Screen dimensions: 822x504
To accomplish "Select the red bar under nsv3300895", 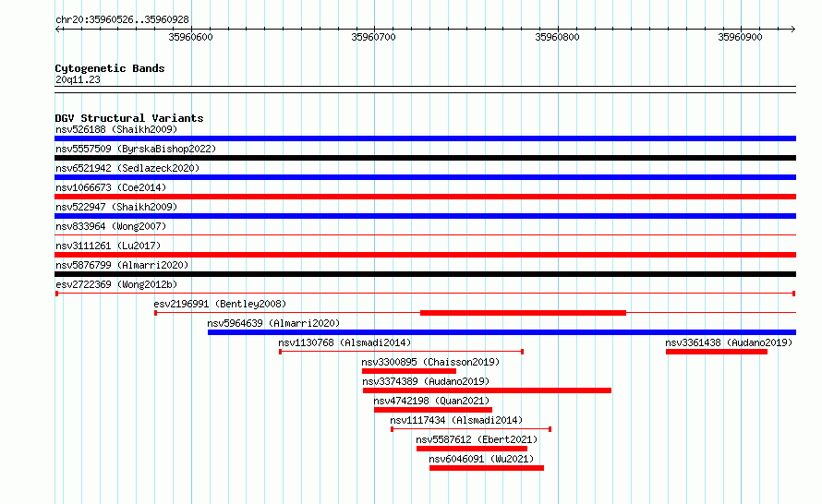I will click(409, 371).
